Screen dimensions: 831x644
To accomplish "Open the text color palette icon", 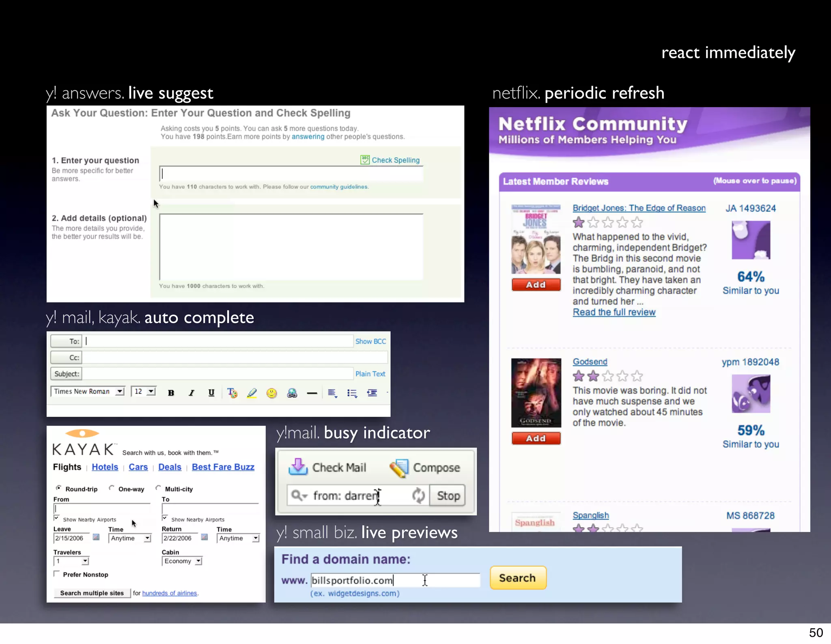I will click(232, 392).
